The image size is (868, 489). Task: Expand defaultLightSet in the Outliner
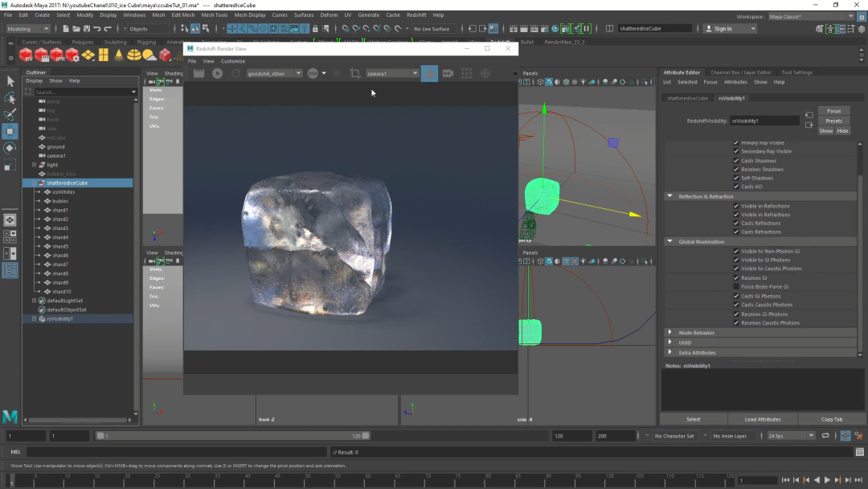35,301
